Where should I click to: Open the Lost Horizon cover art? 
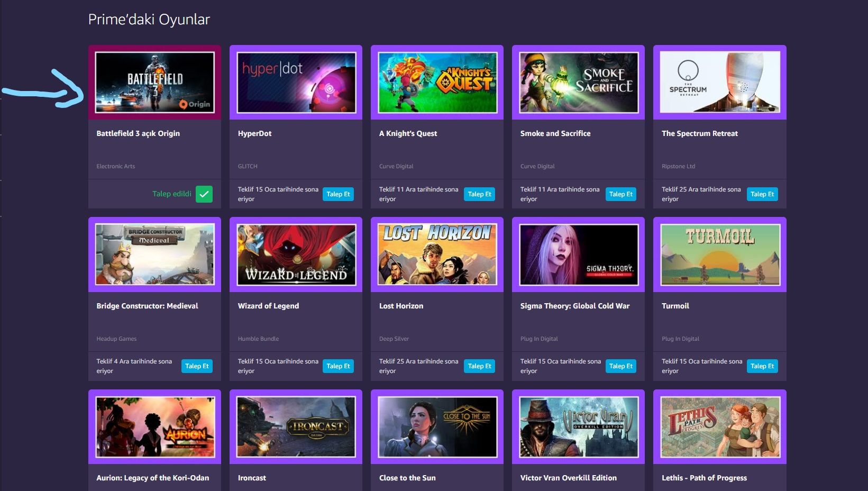pos(437,254)
